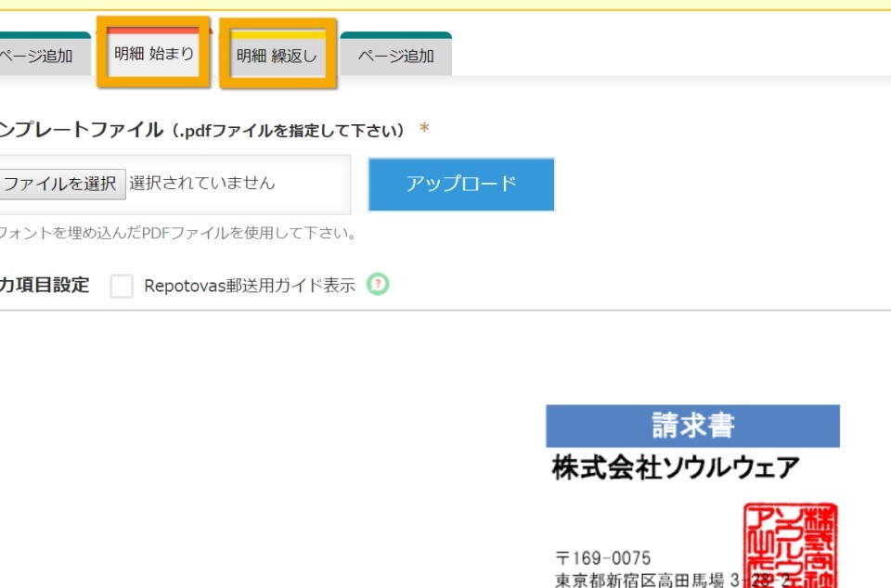Select the left ページ追加 tab

pyautogui.click(x=40, y=55)
